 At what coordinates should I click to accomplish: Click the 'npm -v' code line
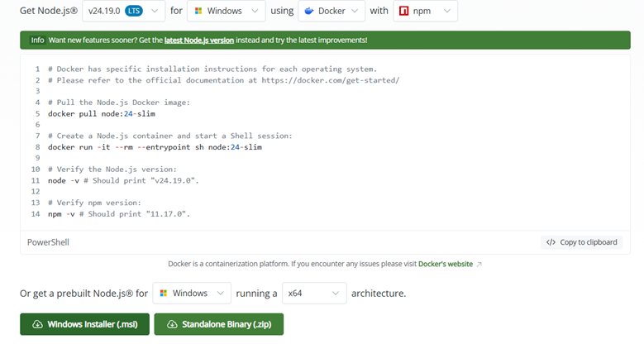click(x=119, y=213)
